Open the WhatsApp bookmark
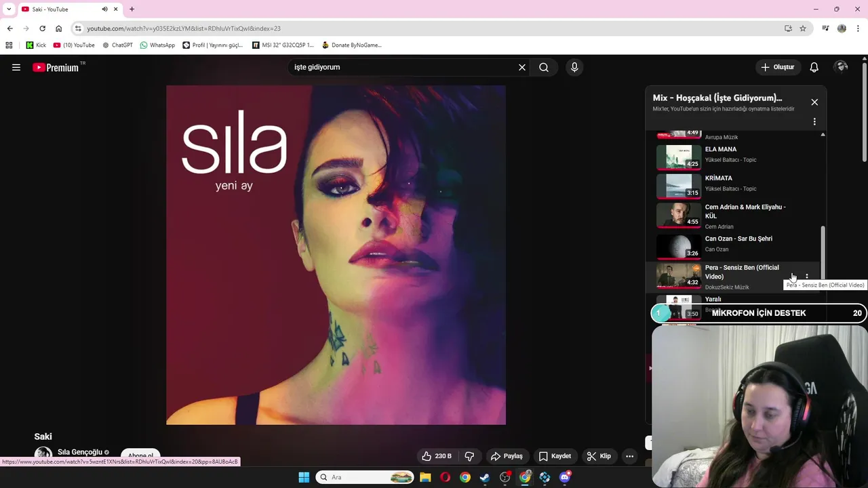868x488 pixels. click(x=157, y=45)
